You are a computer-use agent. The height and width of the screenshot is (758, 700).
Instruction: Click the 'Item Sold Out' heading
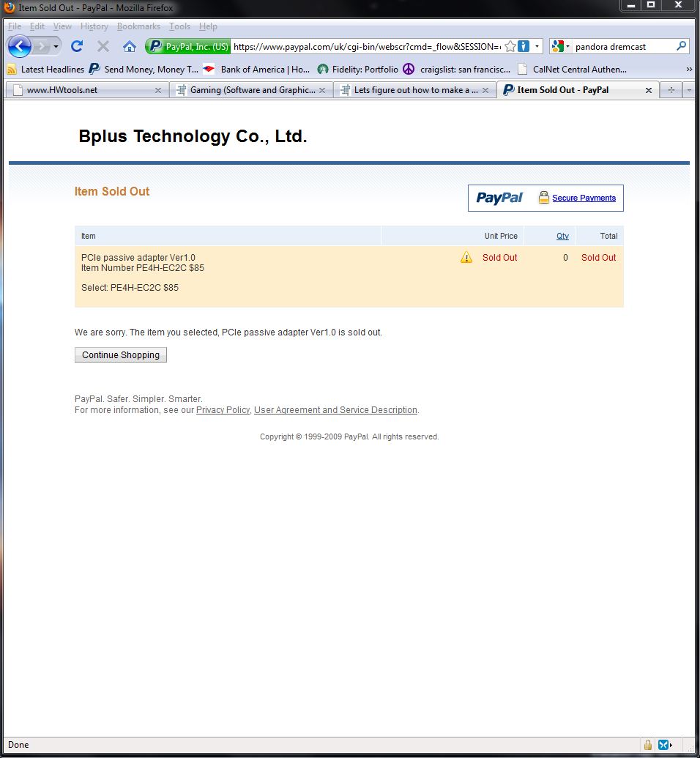point(112,191)
